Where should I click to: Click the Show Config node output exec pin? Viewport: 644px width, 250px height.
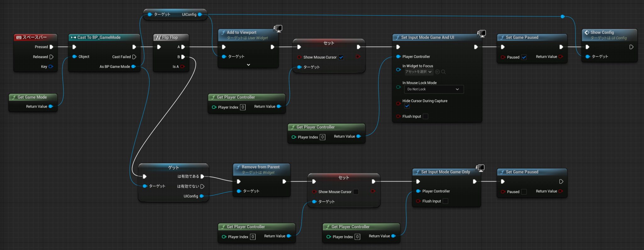[x=631, y=47]
